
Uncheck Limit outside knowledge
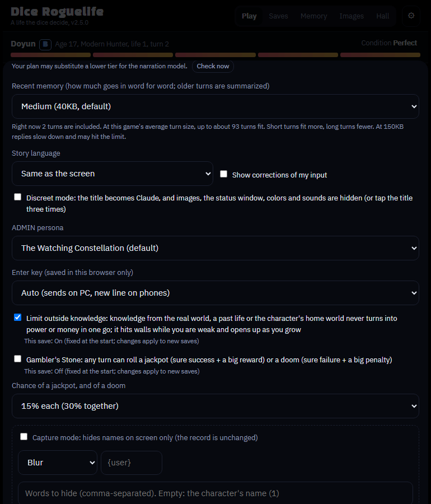click(x=18, y=318)
